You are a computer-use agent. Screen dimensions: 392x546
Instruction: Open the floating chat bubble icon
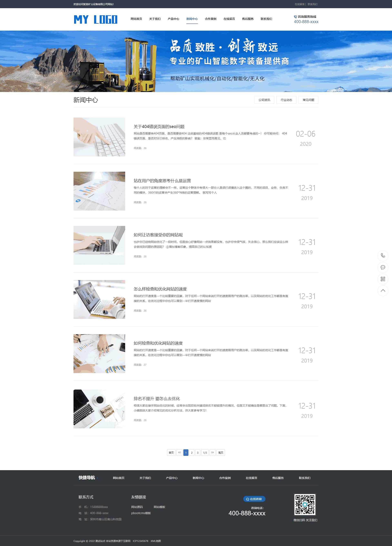[x=383, y=267]
